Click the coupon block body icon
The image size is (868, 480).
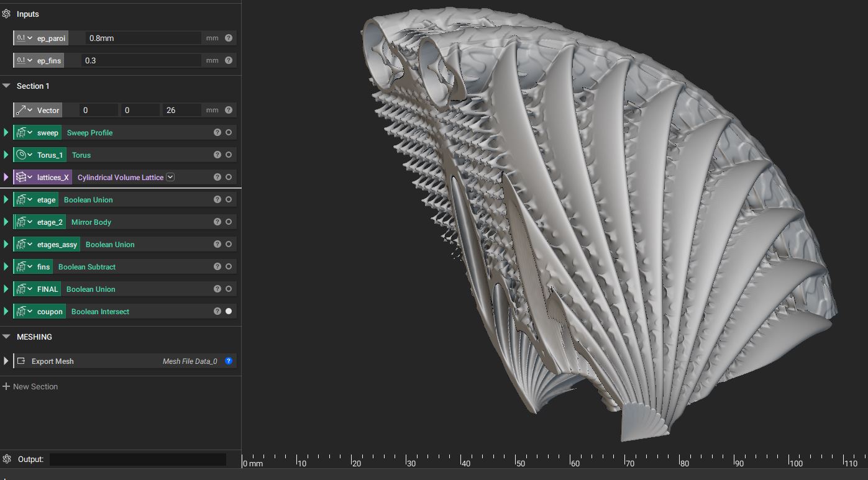click(24, 311)
